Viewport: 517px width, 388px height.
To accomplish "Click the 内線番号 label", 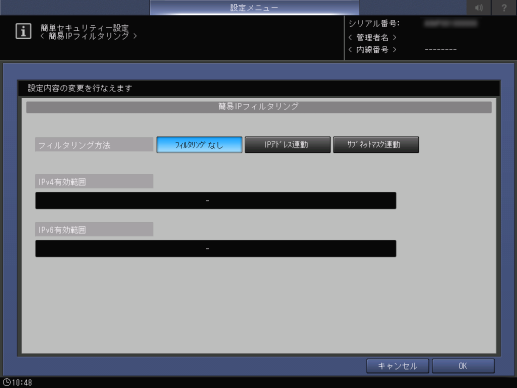I will click(x=372, y=50).
